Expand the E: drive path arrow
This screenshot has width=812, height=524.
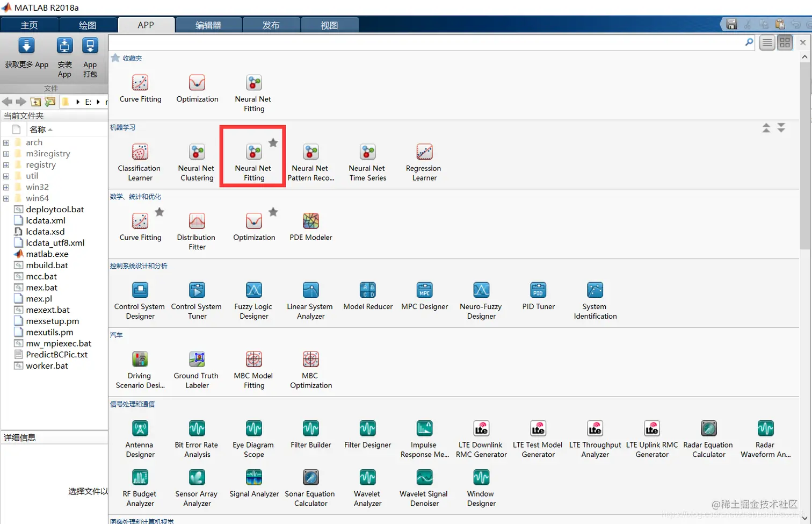(98, 102)
